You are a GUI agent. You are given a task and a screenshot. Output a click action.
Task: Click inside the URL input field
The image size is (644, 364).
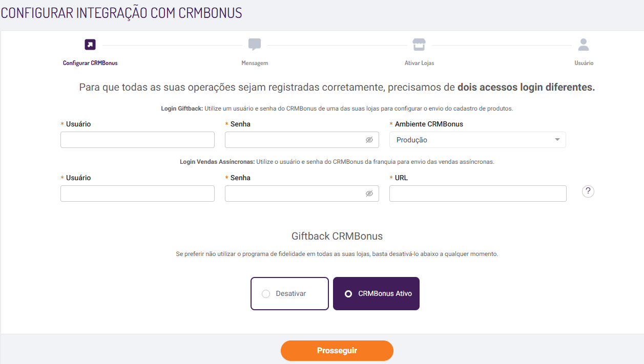477,194
